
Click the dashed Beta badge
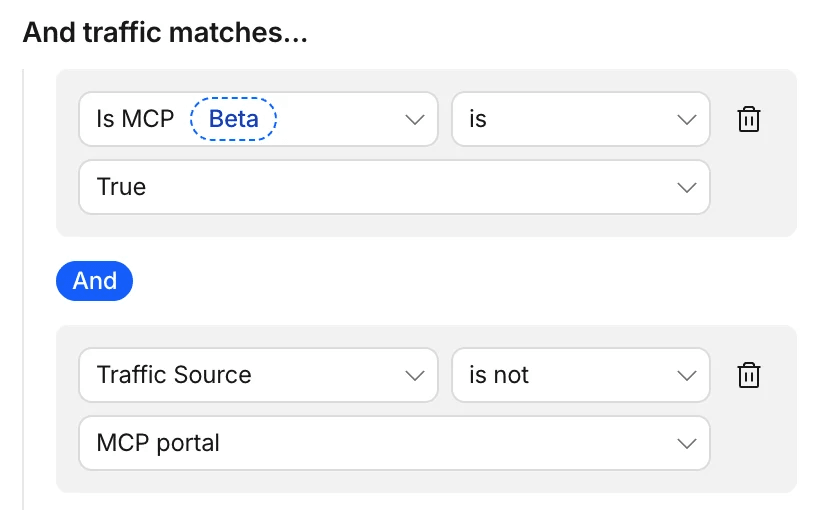(x=233, y=119)
